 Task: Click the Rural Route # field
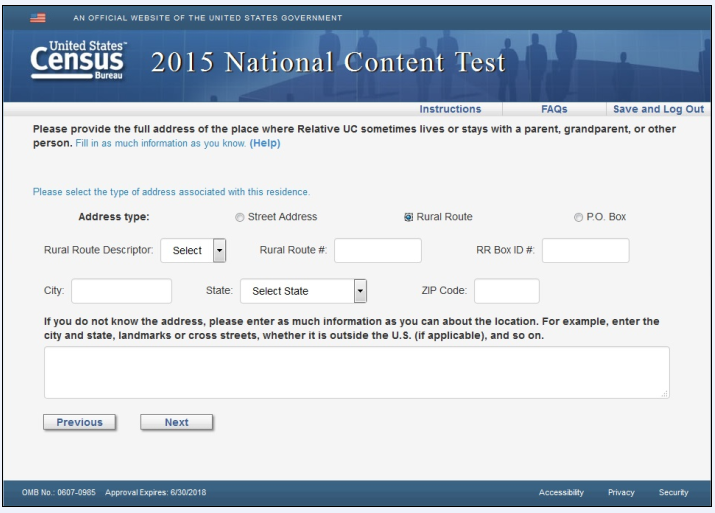(x=377, y=250)
